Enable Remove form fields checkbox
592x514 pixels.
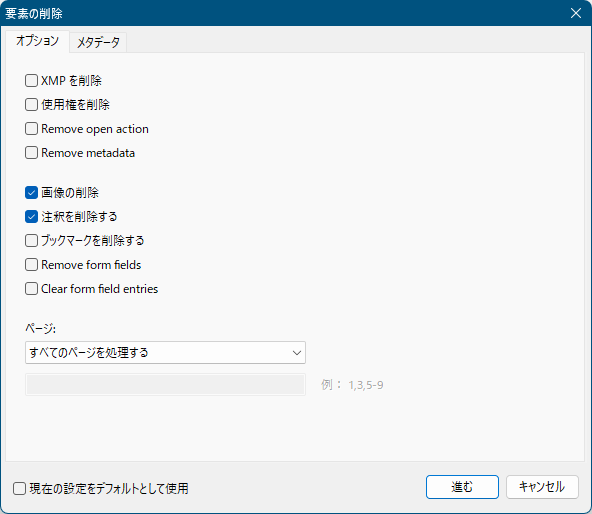[x=31, y=265]
